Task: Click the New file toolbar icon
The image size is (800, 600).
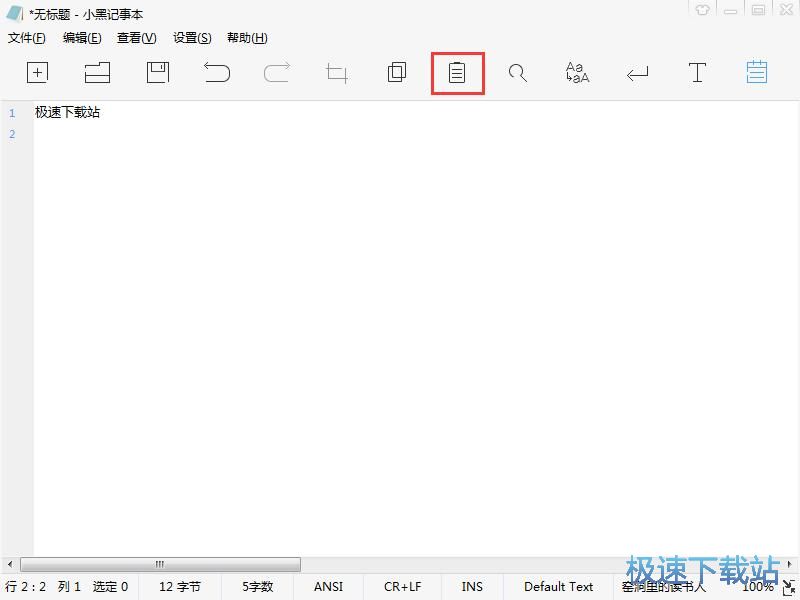Action: click(x=37, y=72)
